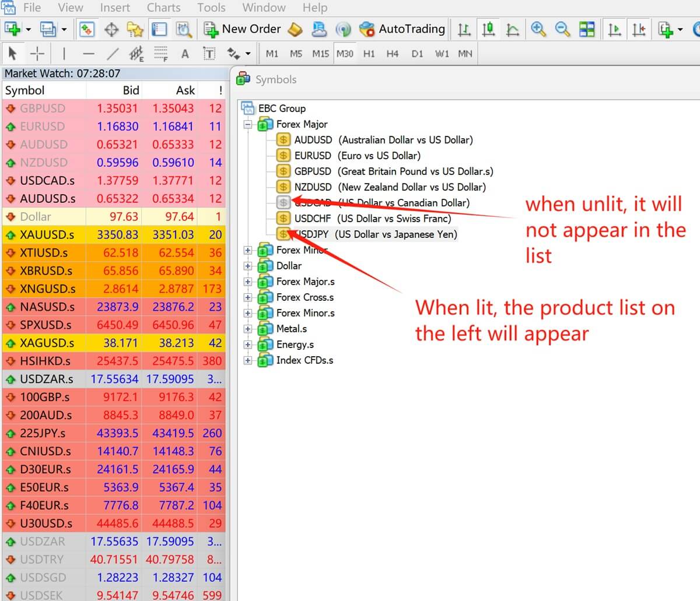Switch timeframe to M1
The height and width of the screenshot is (601, 700).
tap(272, 54)
